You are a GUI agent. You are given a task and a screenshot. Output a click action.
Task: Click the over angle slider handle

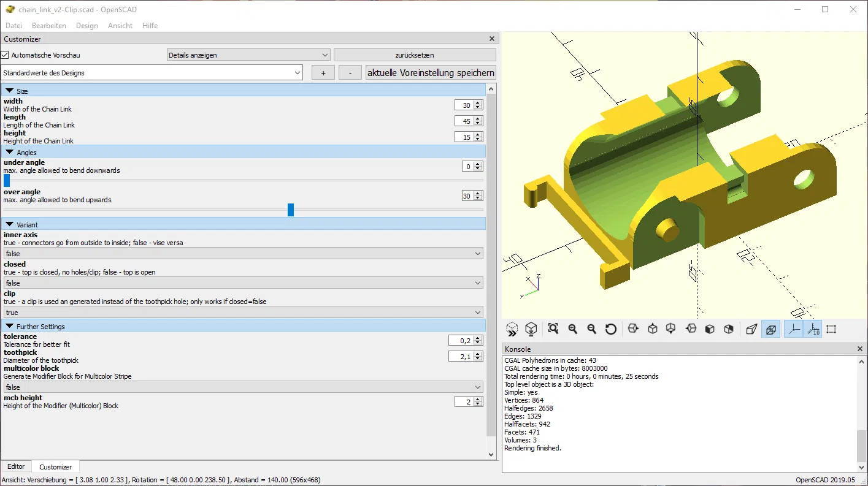291,210
